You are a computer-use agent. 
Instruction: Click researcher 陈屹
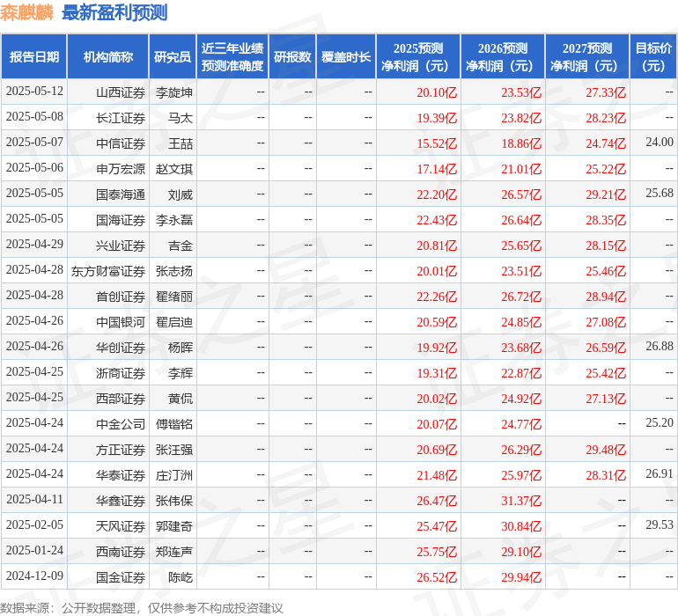(181, 577)
